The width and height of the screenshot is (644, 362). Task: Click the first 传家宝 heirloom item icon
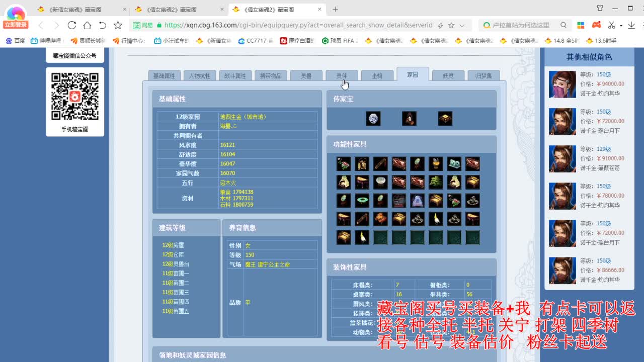pos(374,118)
